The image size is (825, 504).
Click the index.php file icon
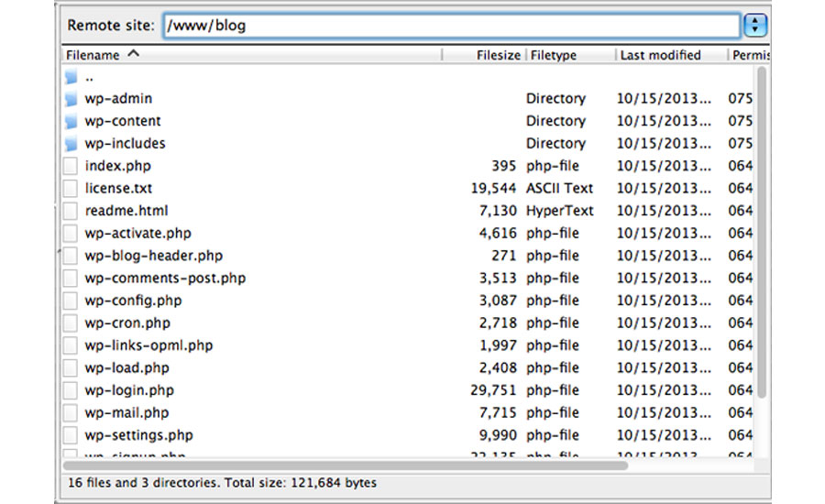[x=71, y=166]
